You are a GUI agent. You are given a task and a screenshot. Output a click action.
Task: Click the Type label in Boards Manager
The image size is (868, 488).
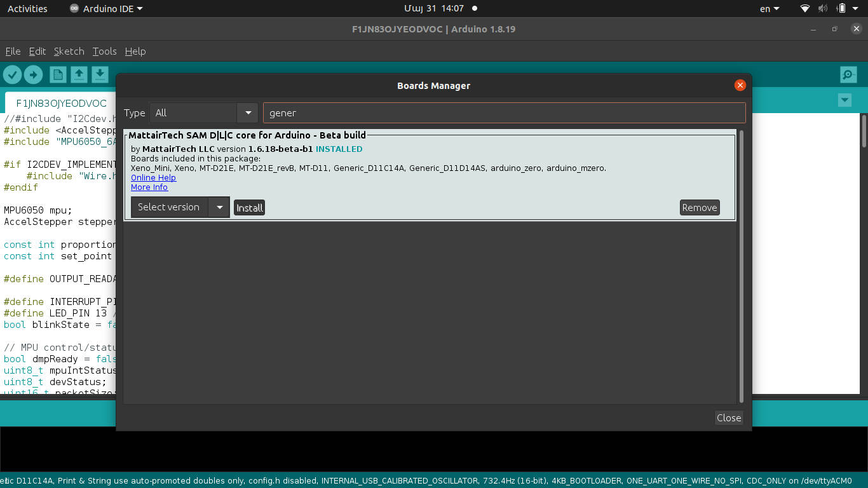[134, 113]
